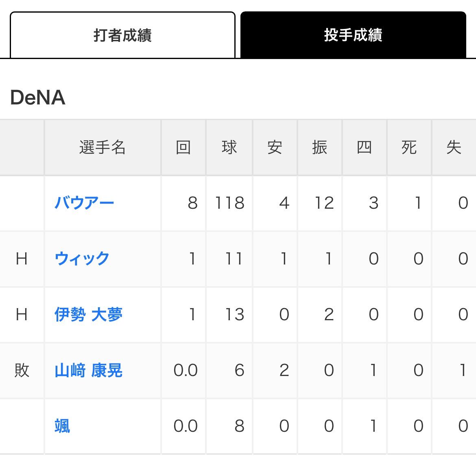Click the 回 innings column header
The height and width of the screenshot is (466, 476).
pyautogui.click(x=183, y=147)
